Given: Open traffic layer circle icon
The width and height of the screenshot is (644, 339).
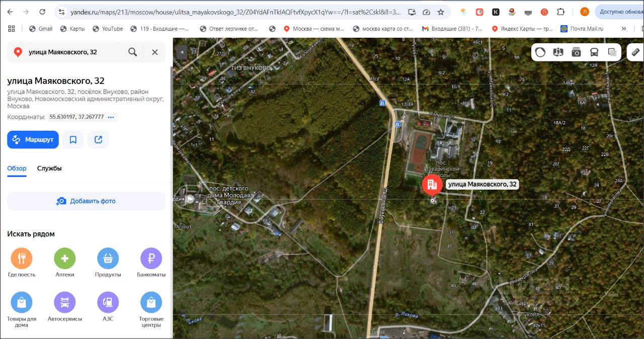Looking at the screenshot, I should pos(540,52).
